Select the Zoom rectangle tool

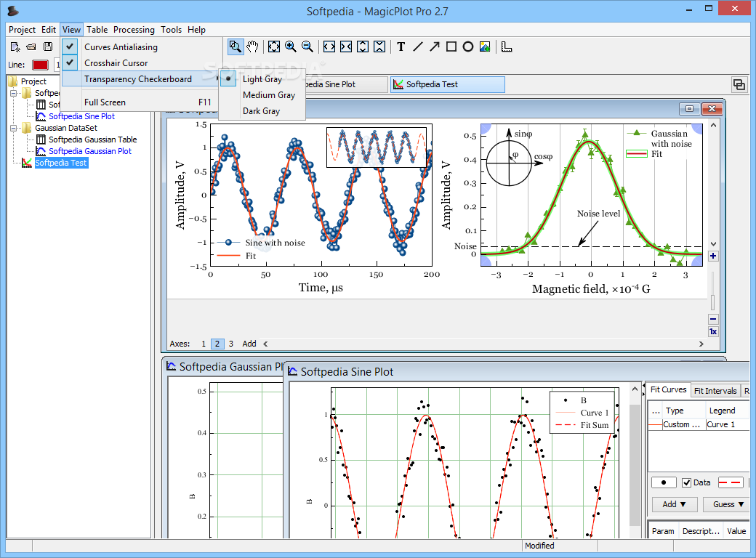coord(236,46)
